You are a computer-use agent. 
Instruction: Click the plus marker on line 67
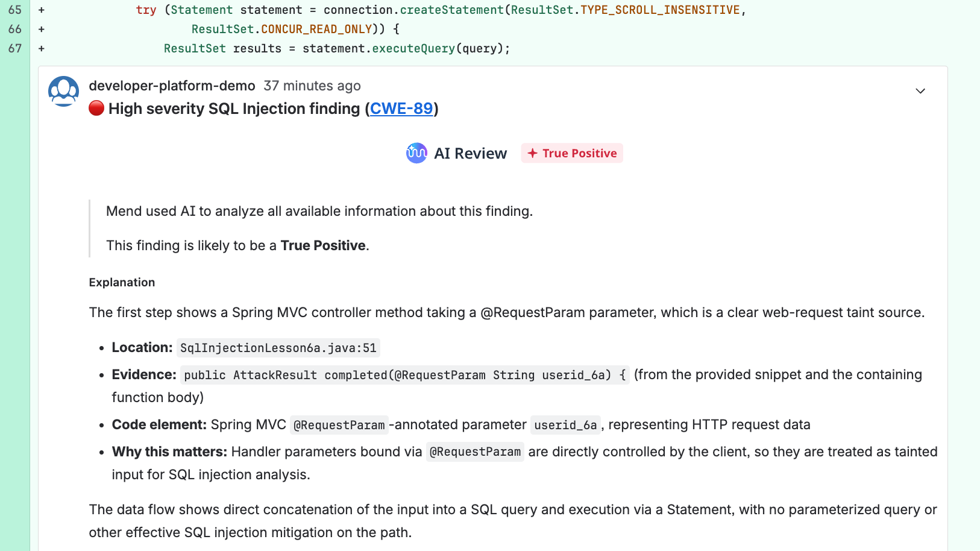click(42, 48)
